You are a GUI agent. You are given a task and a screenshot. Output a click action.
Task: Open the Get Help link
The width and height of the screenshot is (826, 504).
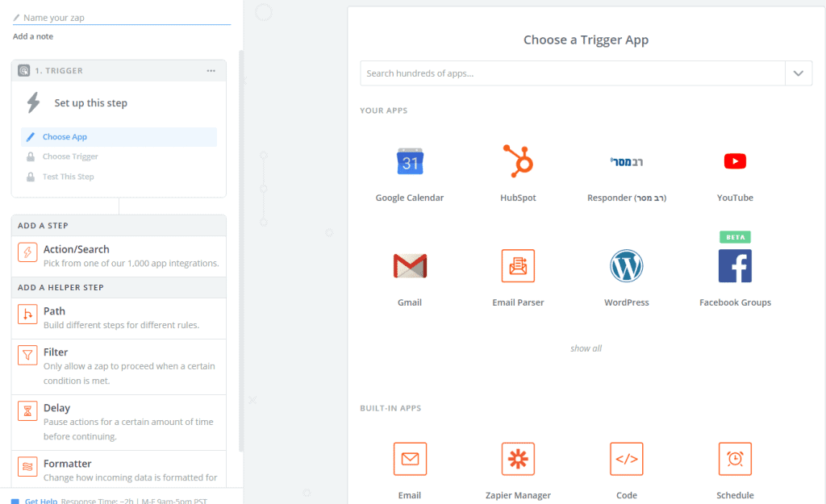pos(41,501)
